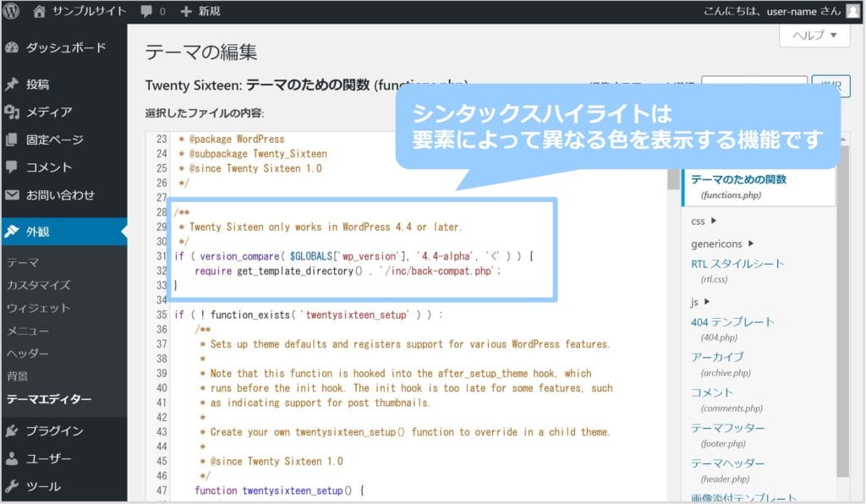Click the ダッシュボード gauge icon
This screenshot has height=504, width=866.
pyautogui.click(x=12, y=48)
